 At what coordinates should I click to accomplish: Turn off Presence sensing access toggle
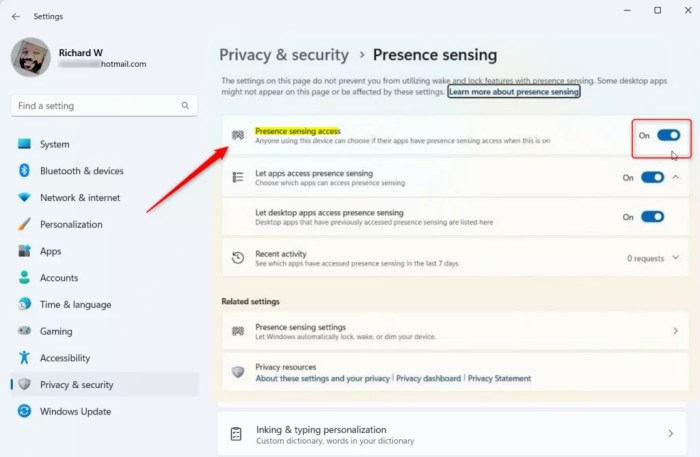pos(668,135)
